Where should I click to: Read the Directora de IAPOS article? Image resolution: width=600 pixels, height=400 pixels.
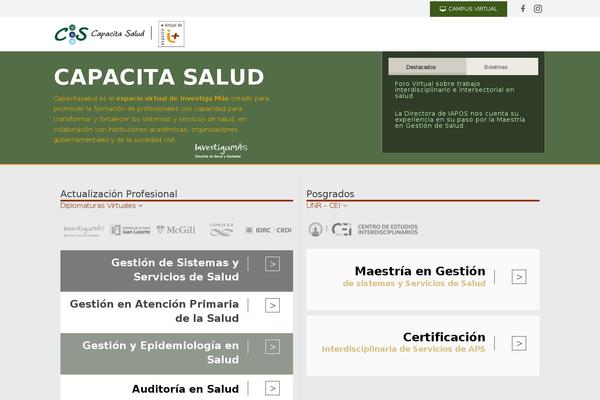click(460, 119)
